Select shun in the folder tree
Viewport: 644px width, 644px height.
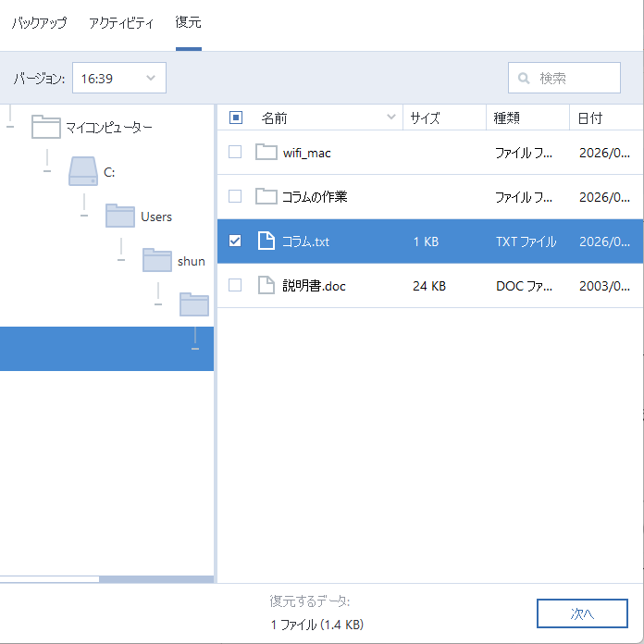192,261
